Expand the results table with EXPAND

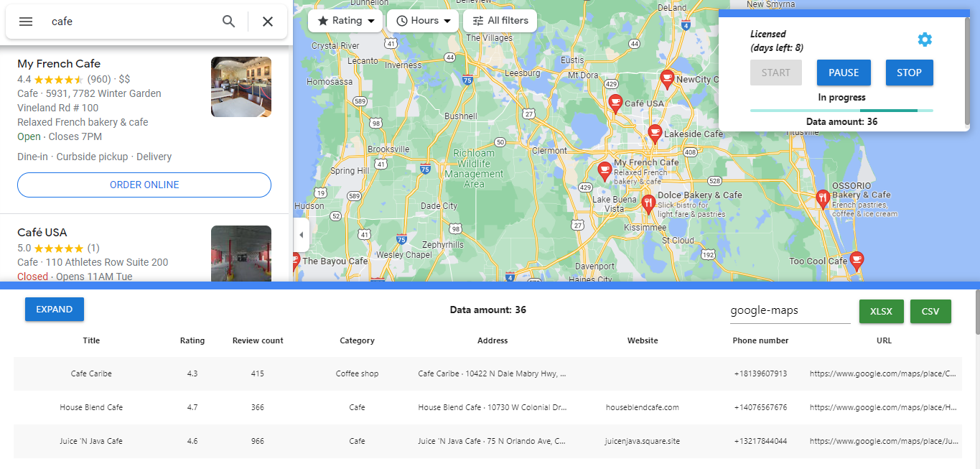[55, 310]
